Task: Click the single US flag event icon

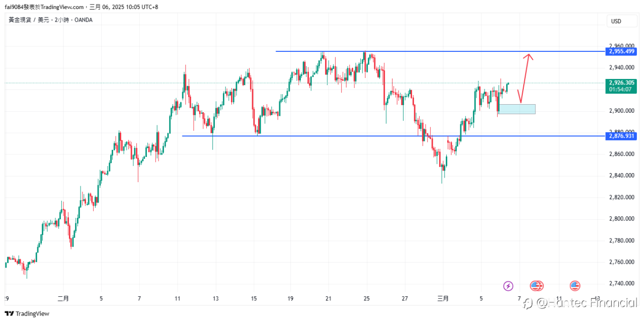Action: point(575,286)
